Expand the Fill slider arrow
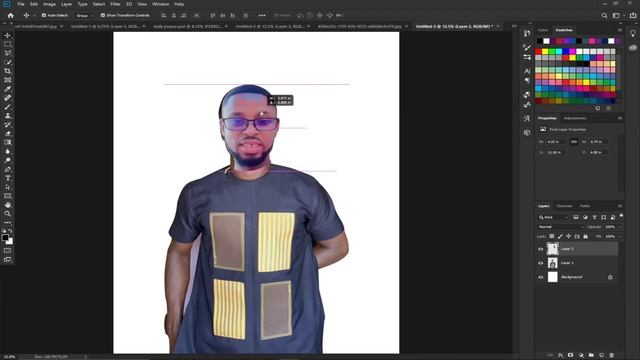The width and height of the screenshot is (640, 360). (620, 236)
